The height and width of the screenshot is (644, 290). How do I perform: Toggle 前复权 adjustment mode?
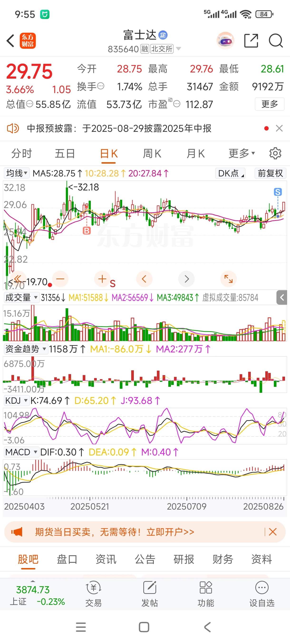coord(270,173)
